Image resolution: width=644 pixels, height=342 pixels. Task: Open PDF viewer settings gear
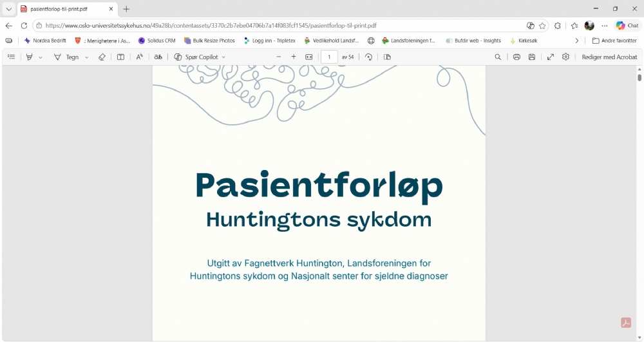pyautogui.click(x=565, y=57)
